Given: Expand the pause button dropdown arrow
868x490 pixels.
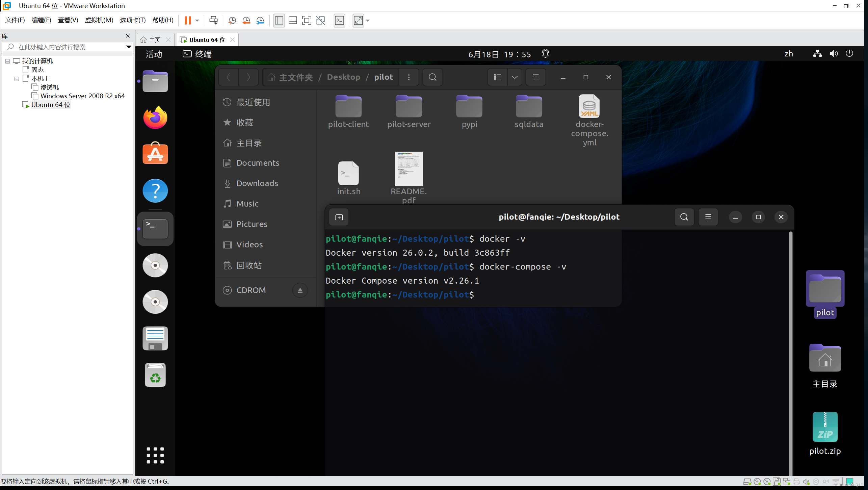Looking at the screenshot, I should [x=197, y=21].
